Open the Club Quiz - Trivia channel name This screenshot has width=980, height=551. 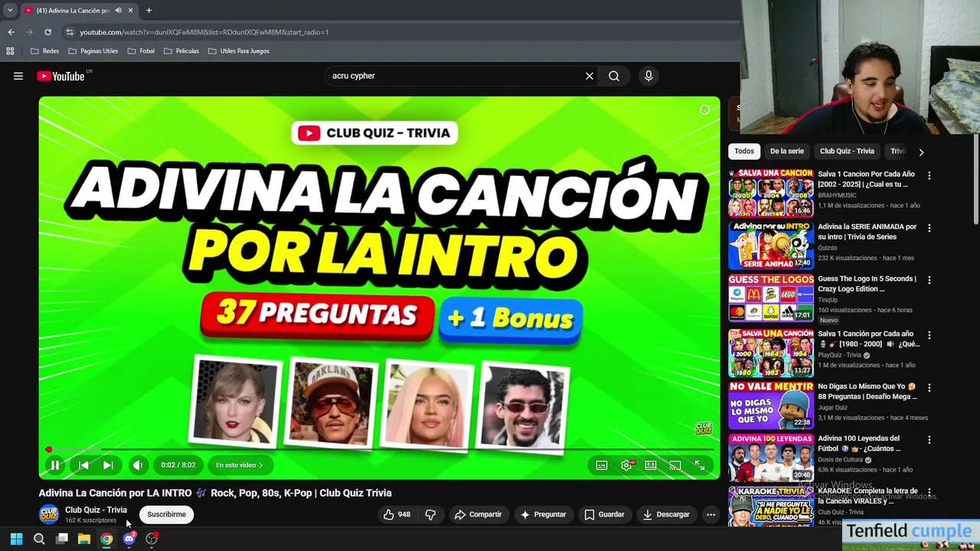coord(96,510)
